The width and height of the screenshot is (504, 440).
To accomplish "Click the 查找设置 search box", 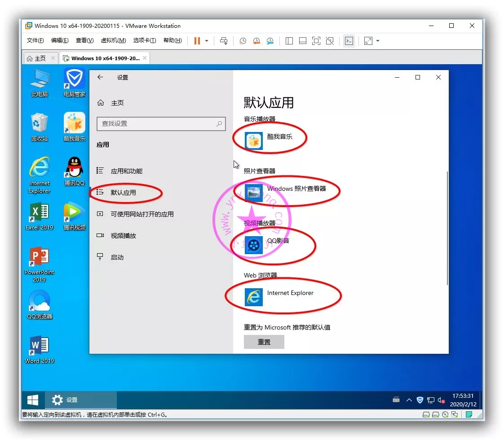I will coord(158,123).
